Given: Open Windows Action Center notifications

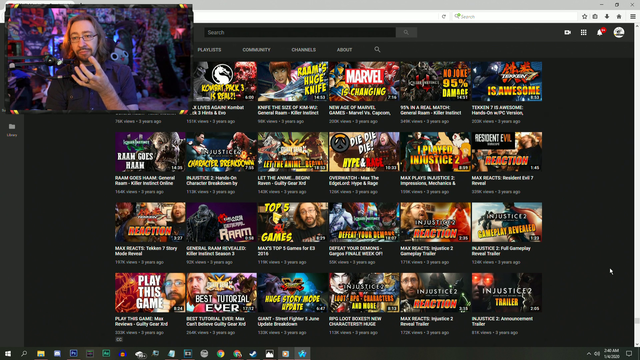Looking at the screenshot, I should (629, 353).
